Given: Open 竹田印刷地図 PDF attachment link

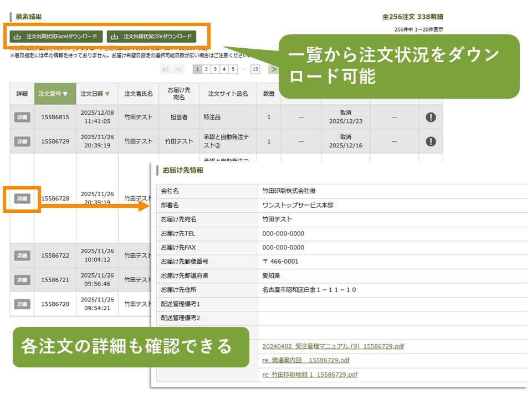Looking at the screenshot, I should tap(309, 375).
